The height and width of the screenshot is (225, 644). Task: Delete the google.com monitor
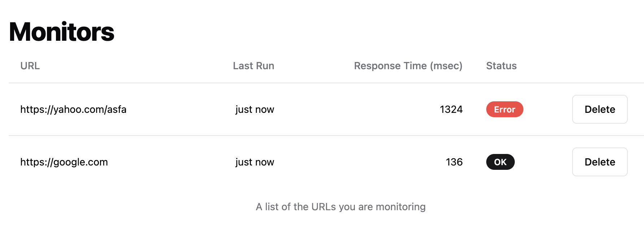pos(600,162)
